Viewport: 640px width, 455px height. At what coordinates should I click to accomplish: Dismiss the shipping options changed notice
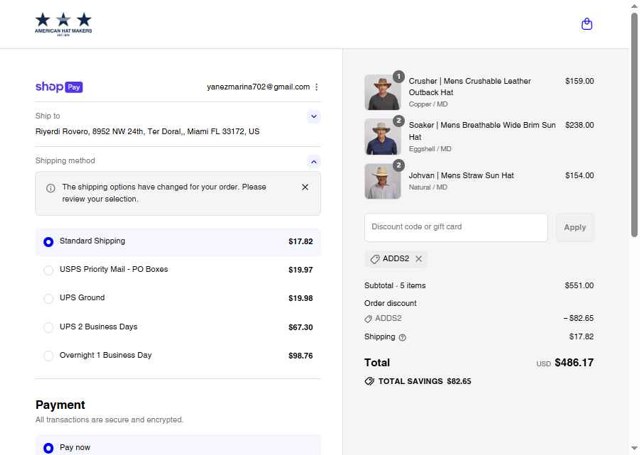(x=305, y=187)
